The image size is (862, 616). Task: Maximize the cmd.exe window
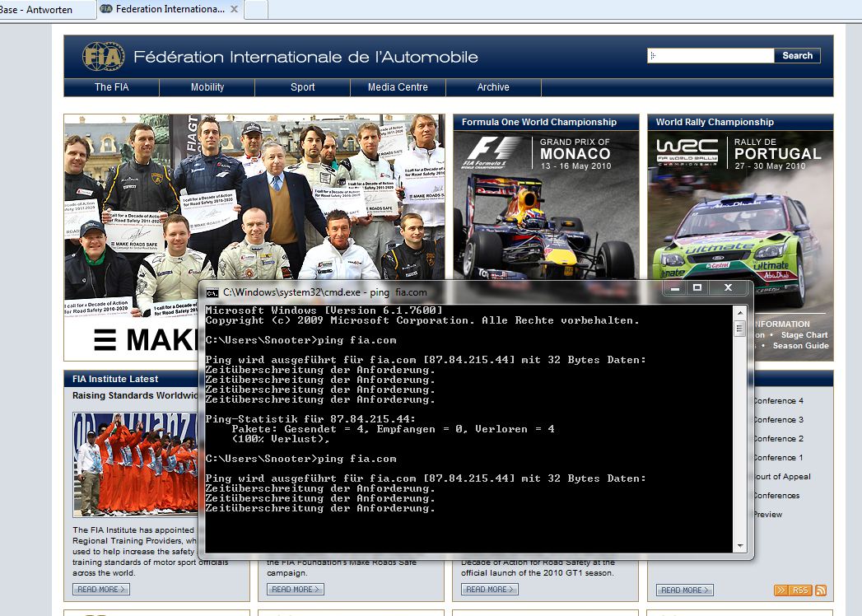pos(697,287)
